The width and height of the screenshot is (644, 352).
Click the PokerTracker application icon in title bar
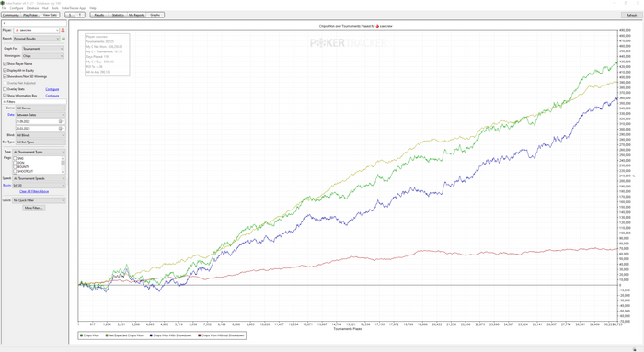click(3, 3)
